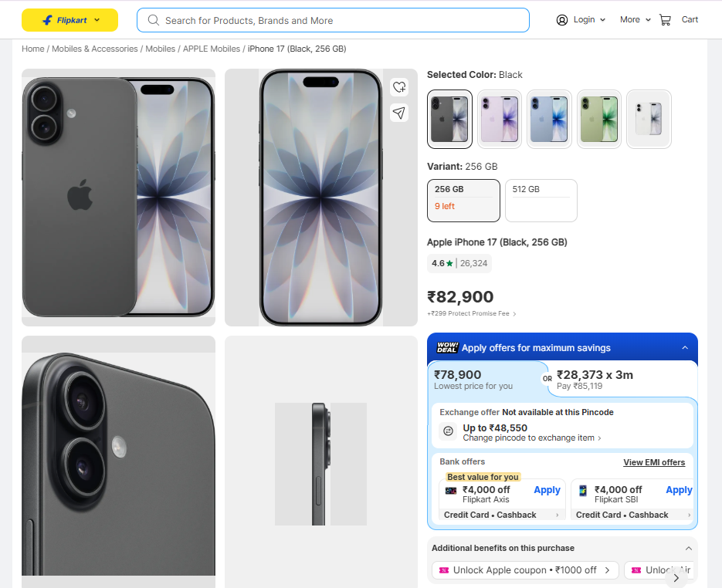Go to APPLE Mobiles breadcrumb
Image resolution: width=722 pixels, height=588 pixels.
coord(212,49)
